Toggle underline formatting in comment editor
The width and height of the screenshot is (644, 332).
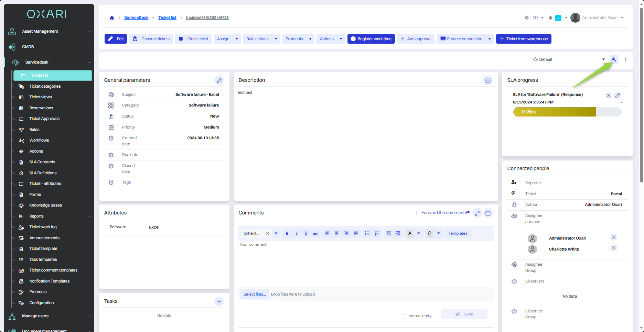(x=306, y=233)
